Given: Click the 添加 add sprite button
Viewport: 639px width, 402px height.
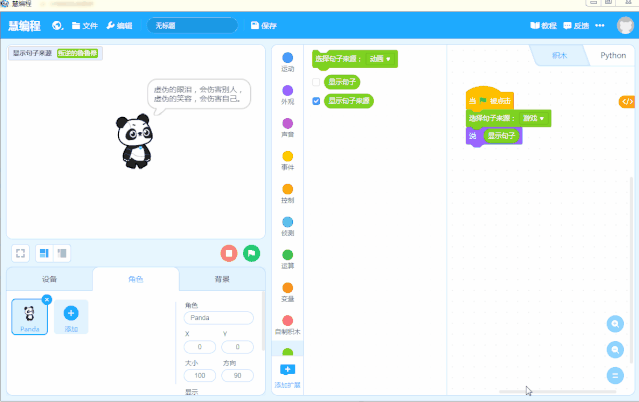Looking at the screenshot, I should pos(71,317).
